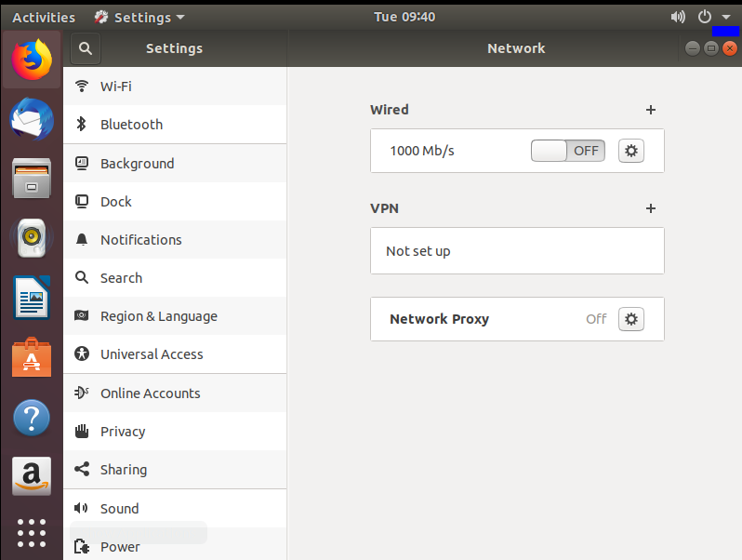This screenshot has width=742, height=560.
Task: Maximize the Settings window
Action: (711, 48)
